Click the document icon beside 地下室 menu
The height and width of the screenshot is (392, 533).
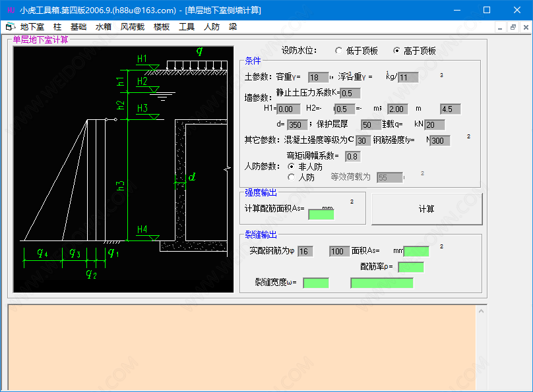pyautogui.click(x=10, y=27)
